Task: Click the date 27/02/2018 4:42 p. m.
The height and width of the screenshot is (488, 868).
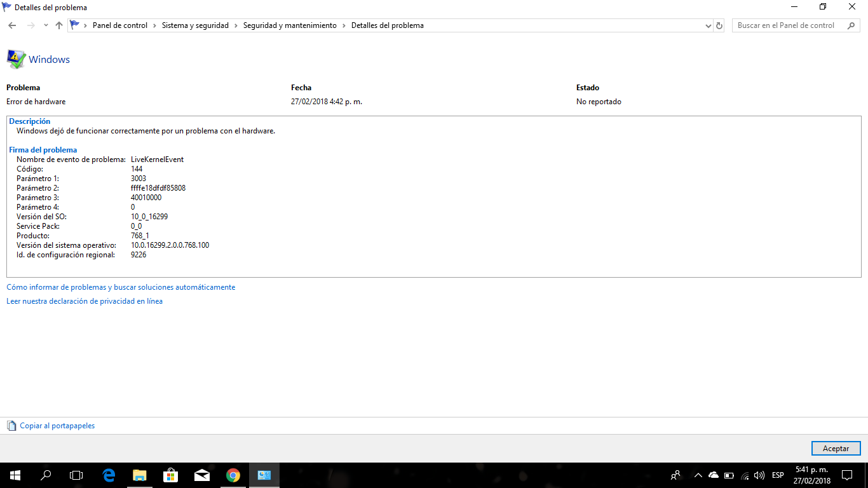Action: pyautogui.click(x=327, y=102)
